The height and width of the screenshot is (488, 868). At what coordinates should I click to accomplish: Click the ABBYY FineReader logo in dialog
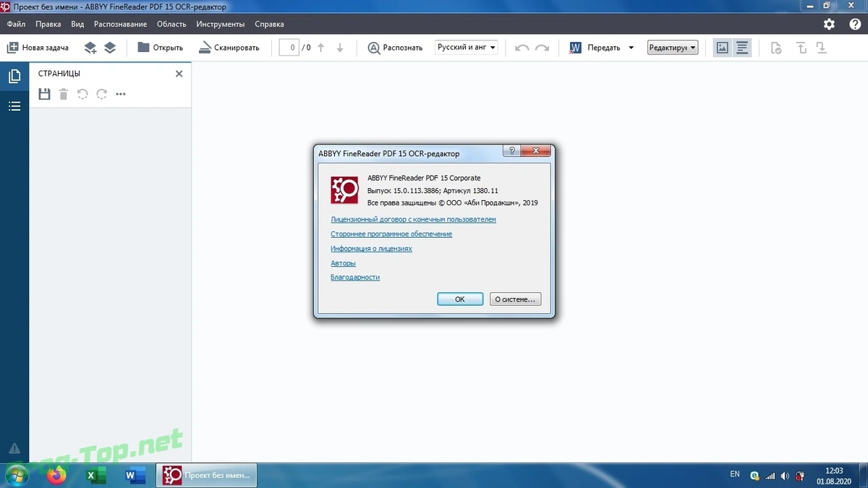tap(345, 190)
